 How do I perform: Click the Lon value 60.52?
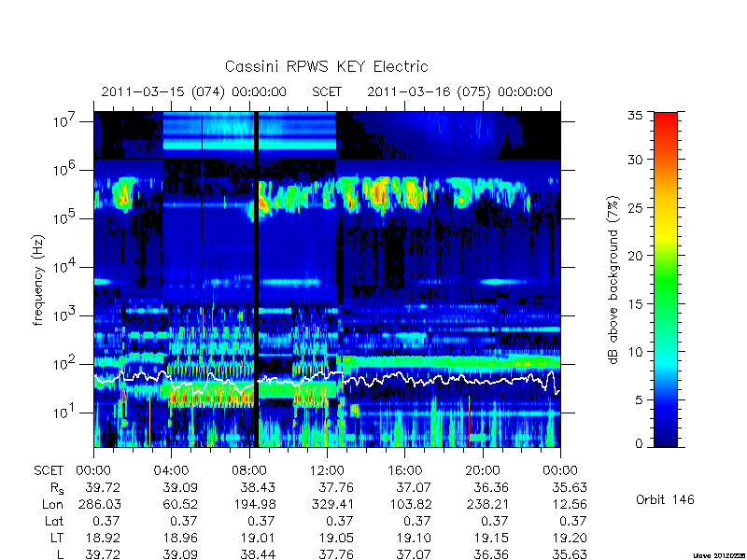180,504
